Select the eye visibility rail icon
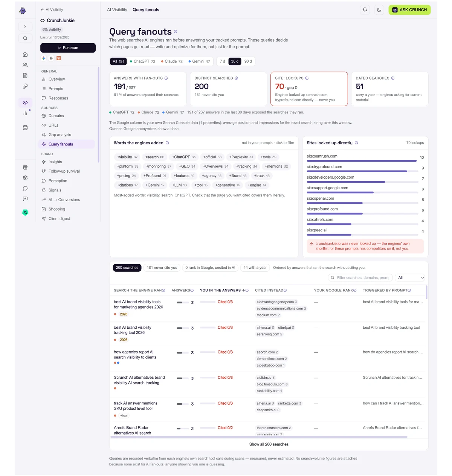The width and height of the screenshot is (452, 476). [25, 103]
